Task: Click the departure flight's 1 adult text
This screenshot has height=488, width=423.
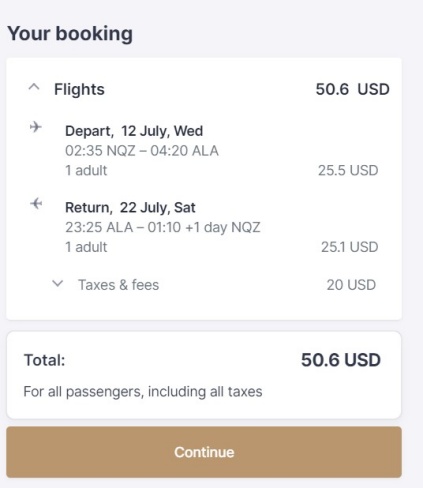Action: [x=86, y=170]
